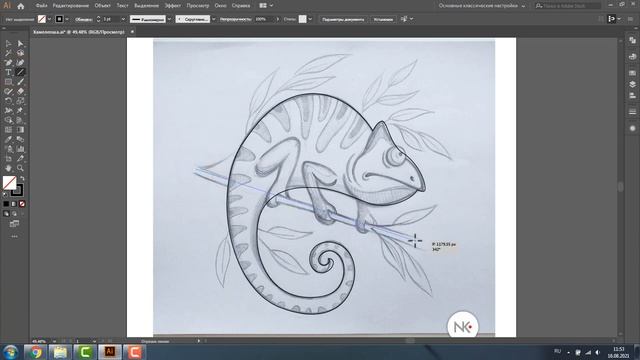Open the Layers panel icon in right dock
The image size is (640, 360).
pos(632,84)
